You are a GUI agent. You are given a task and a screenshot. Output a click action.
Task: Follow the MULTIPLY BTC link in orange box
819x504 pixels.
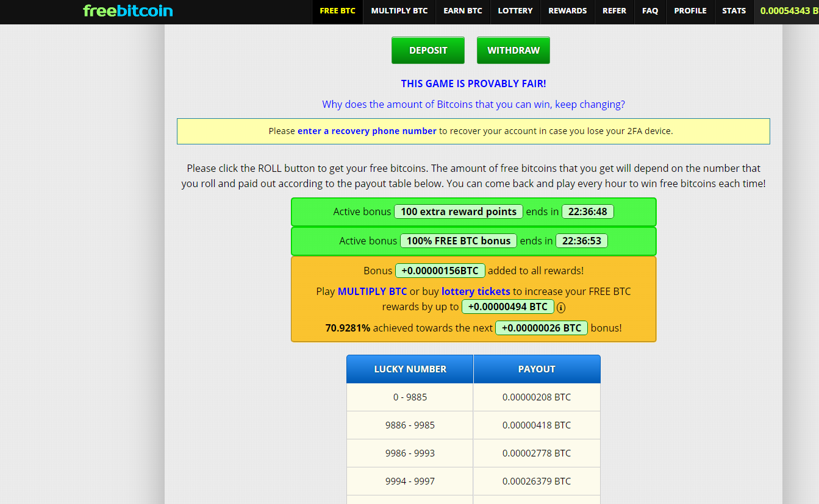[373, 291]
